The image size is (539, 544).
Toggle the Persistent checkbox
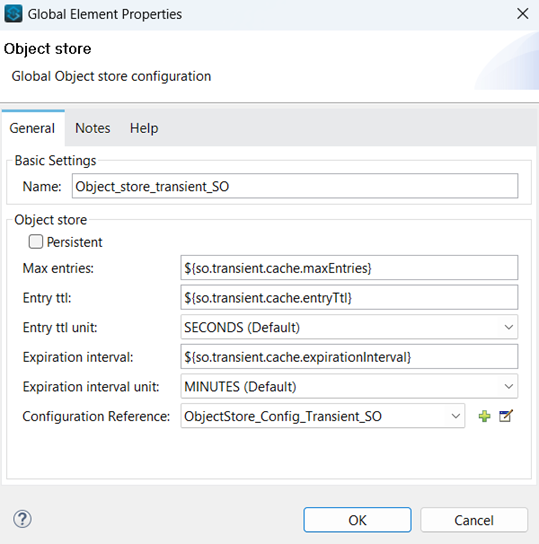pos(36,242)
